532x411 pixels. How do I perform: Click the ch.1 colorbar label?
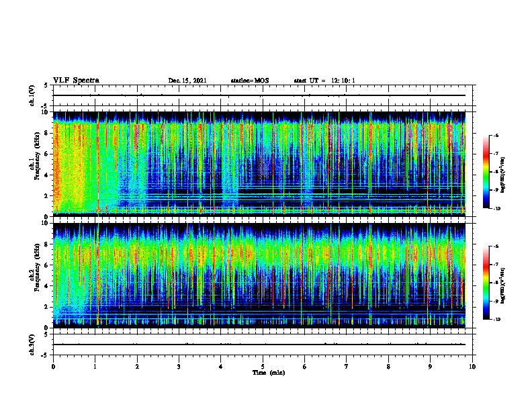click(503, 175)
